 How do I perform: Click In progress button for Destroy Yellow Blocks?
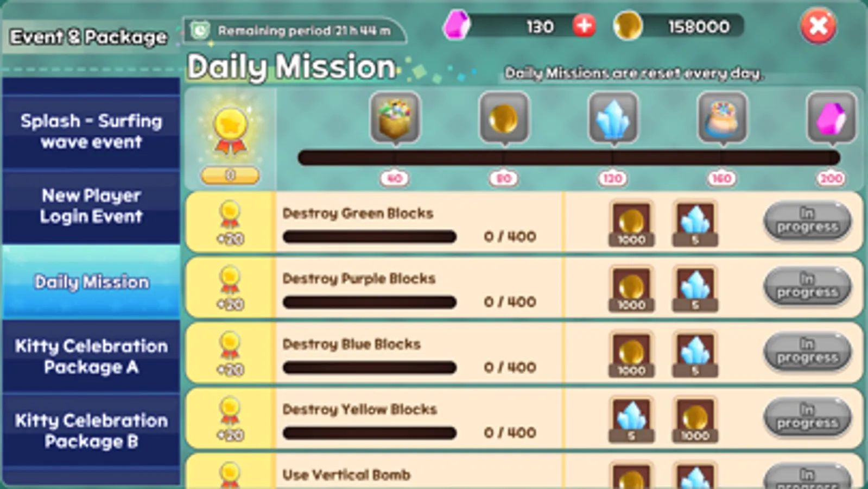pyautogui.click(x=807, y=417)
